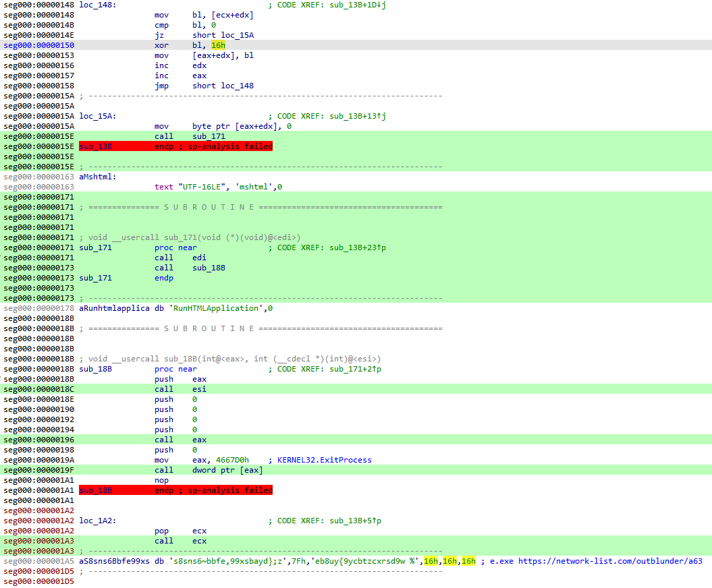
Task: Select the 'pop ecx' instruction
Action: pos(180,531)
